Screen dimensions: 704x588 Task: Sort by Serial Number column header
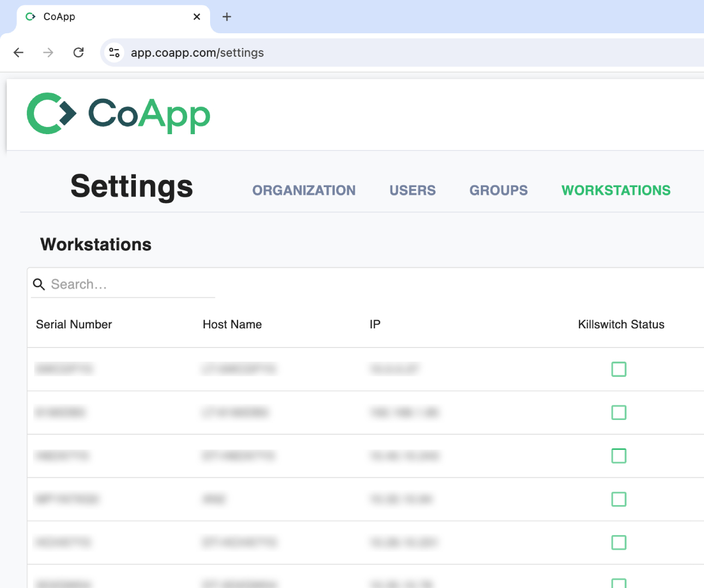tap(74, 325)
